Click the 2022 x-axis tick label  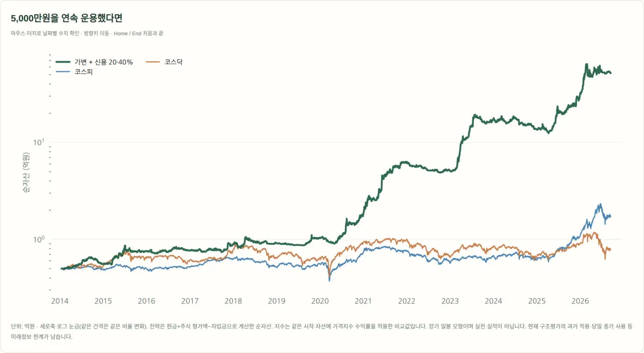click(407, 301)
